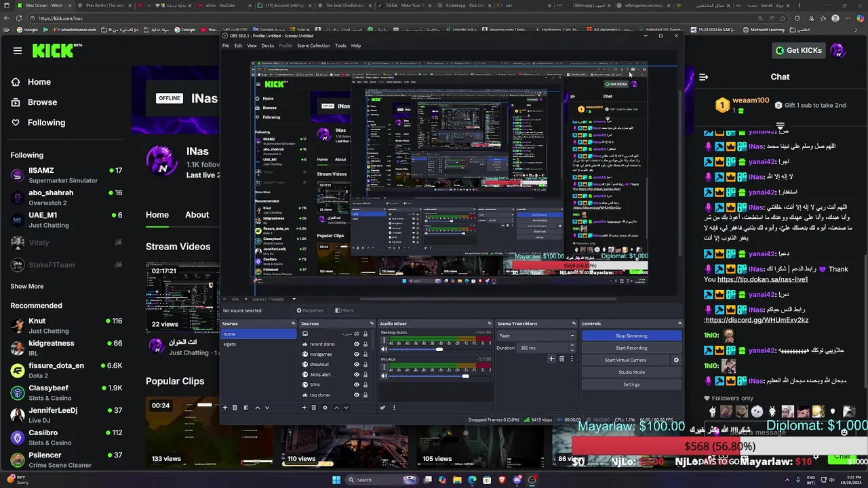Move source down arrow in Sources panel
This screenshot has width=868, height=488.
[346, 407]
